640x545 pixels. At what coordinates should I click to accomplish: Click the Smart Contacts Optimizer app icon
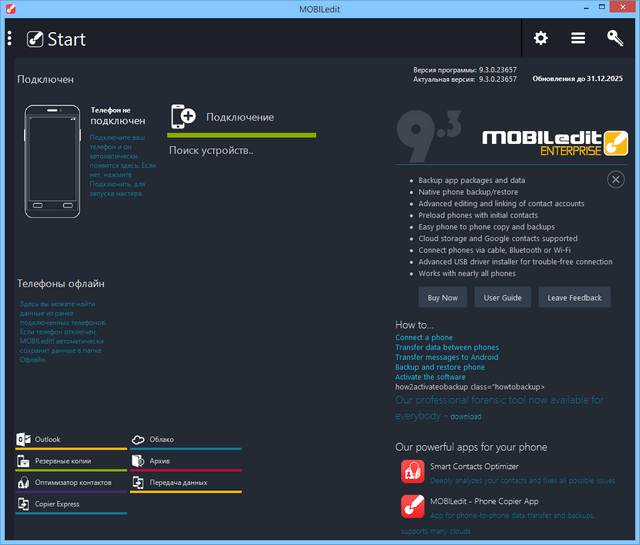coord(413,472)
